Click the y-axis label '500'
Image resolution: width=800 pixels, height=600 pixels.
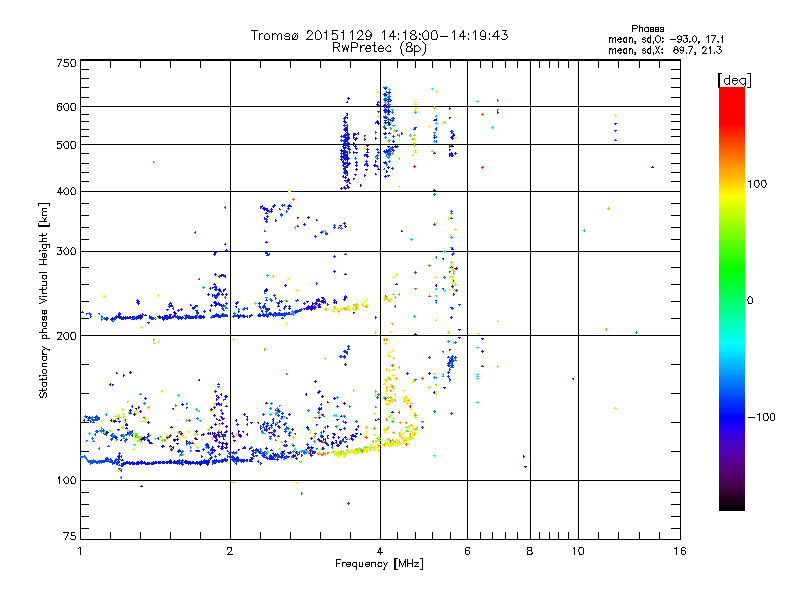coord(67,145)
